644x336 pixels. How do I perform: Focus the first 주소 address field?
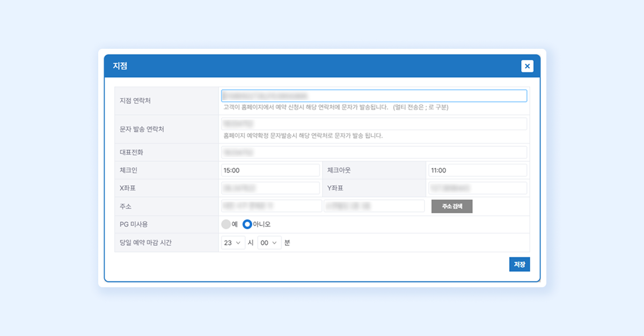pyautogui.click(x=272, y=206)
